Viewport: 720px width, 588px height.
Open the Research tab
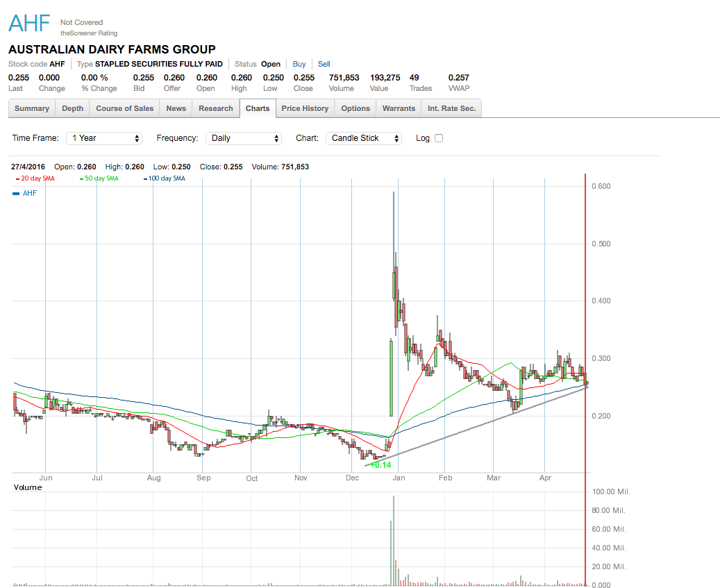(216, 108)
